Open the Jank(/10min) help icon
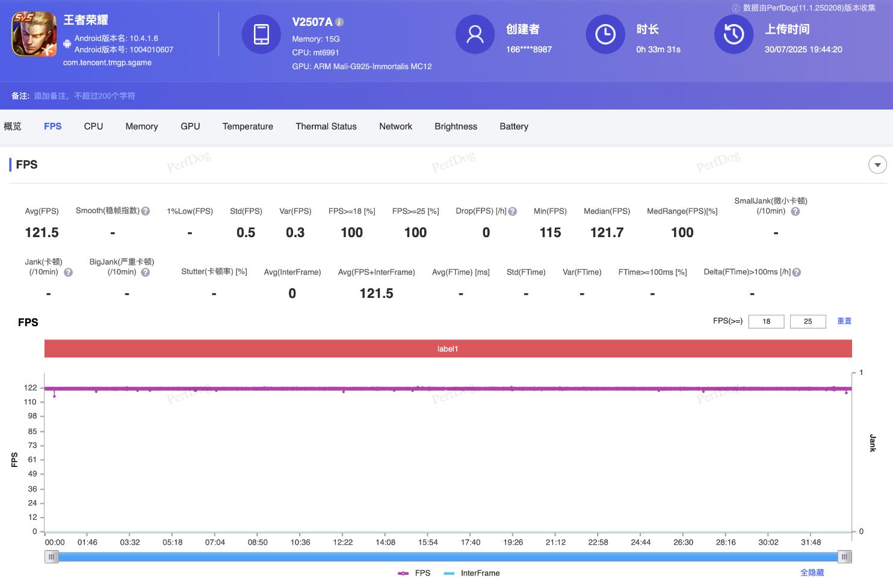 [68, 272]
